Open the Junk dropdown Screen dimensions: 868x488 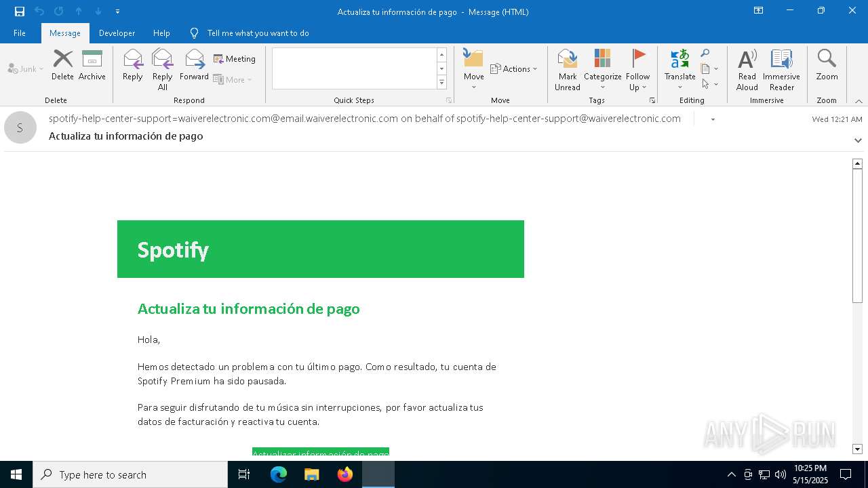[x=26, y=69]
